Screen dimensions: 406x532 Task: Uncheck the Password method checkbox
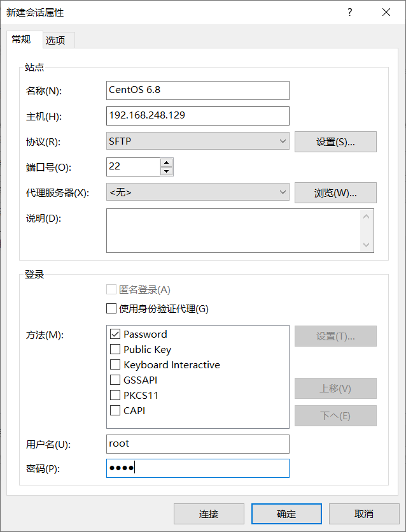[x=115, y=334]
